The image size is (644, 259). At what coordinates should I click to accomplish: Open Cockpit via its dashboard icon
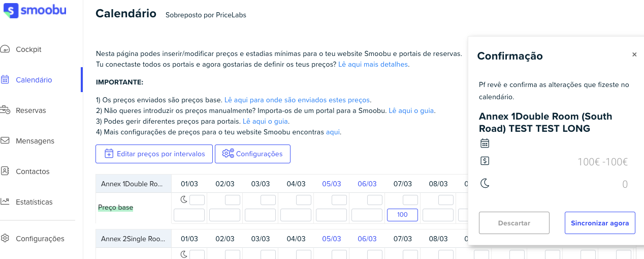pyautogui.click(x=5, y=49)
